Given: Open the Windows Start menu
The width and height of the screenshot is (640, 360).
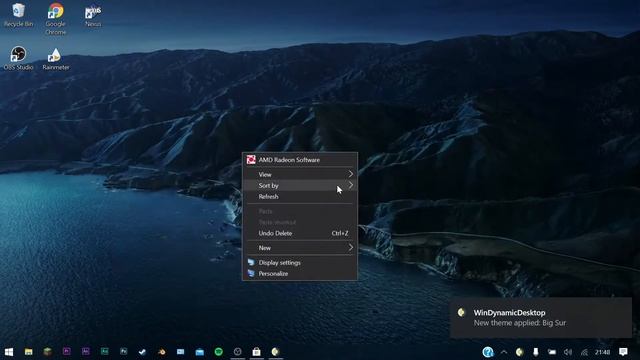Looking at the screenshot, I should pyautogui.click(x=9, y=352).
